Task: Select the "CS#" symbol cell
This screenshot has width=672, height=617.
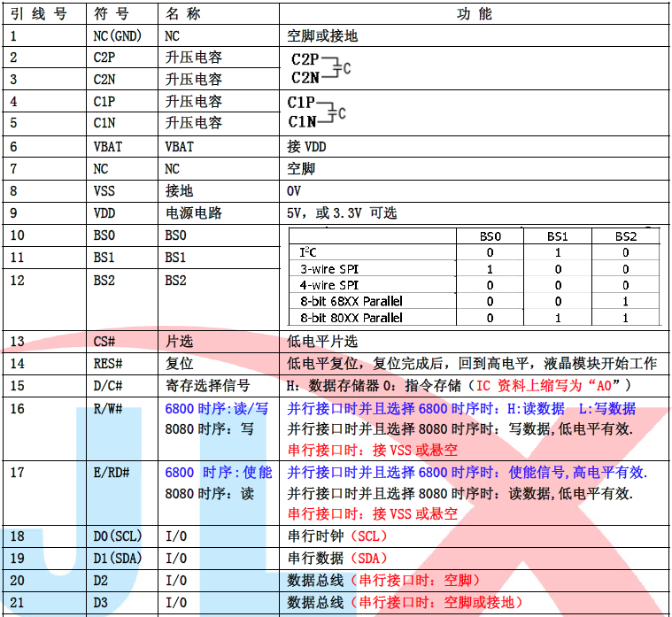Action: click(104, 342)
